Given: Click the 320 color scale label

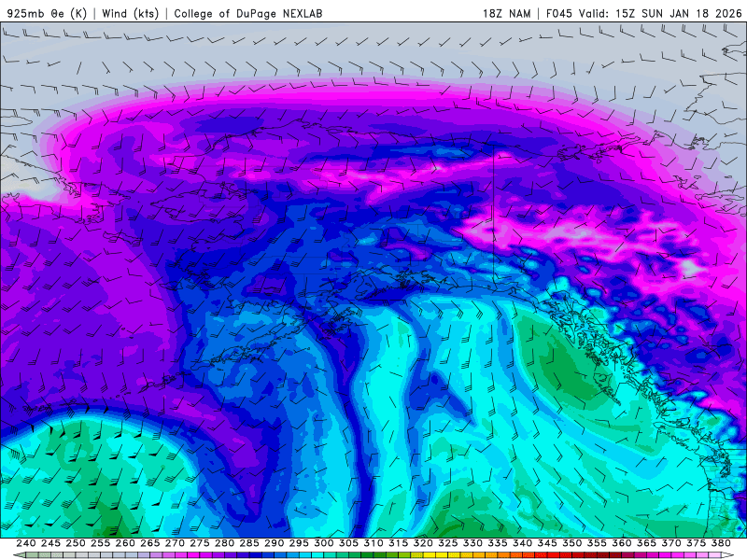Looking at the screenshot, I should 423,543.
